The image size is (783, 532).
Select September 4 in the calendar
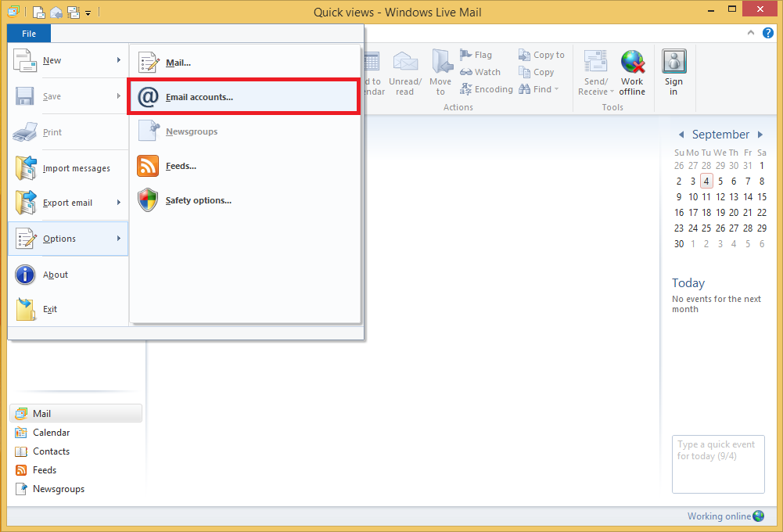[706, 181]
